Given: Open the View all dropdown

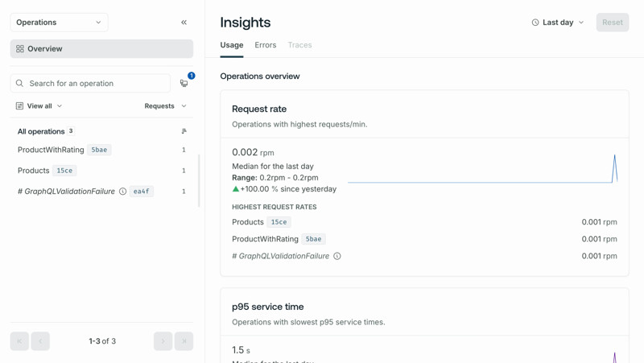Looking at the screenshot, I should coord(39,106).
